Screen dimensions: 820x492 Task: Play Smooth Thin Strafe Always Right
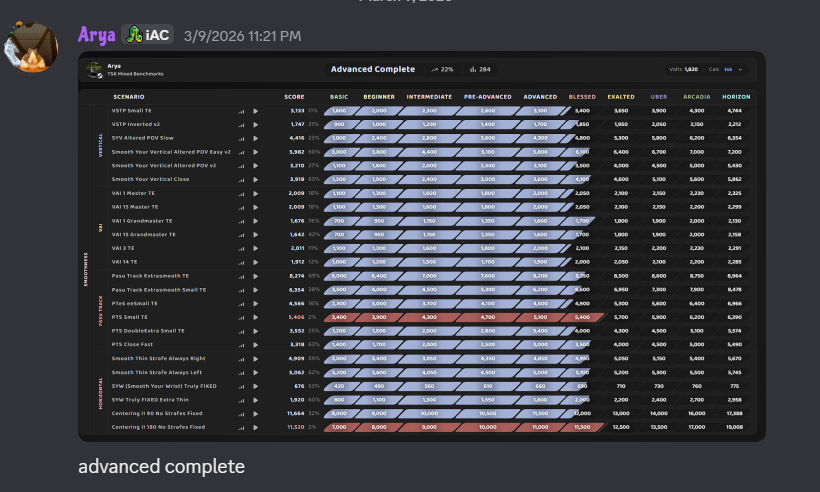pyautogui.click(x=256, y=359)
